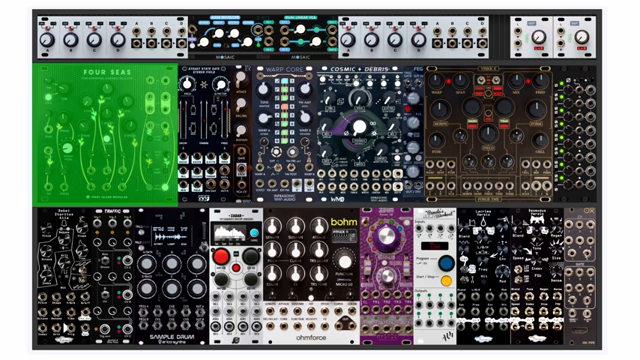Click the X-FACTOR knob on Steady State Gate
The width and height of the screenshot is (640, 360).
pyautogui.click(x=221, y=84)
